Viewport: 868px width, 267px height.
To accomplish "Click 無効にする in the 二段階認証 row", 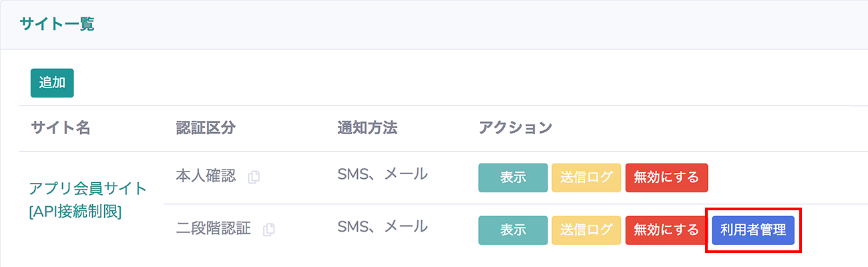I will [666, 230].
